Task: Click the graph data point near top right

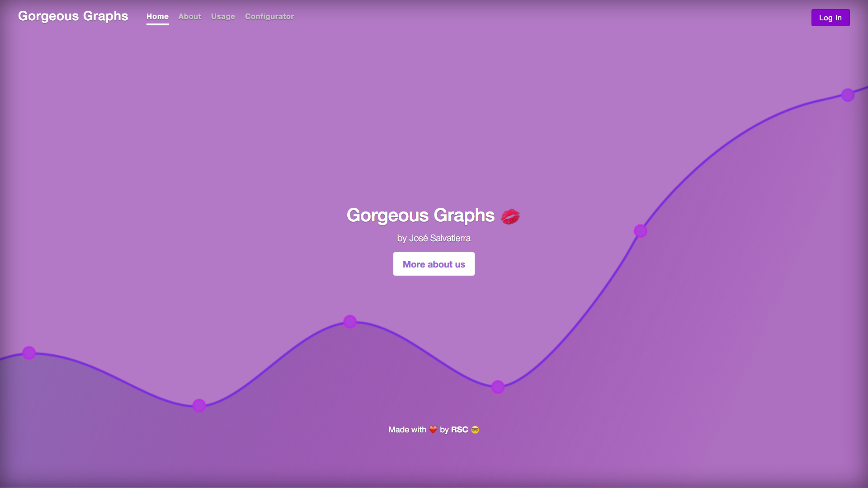Action: pyautogui.click(x=848, y=95)
